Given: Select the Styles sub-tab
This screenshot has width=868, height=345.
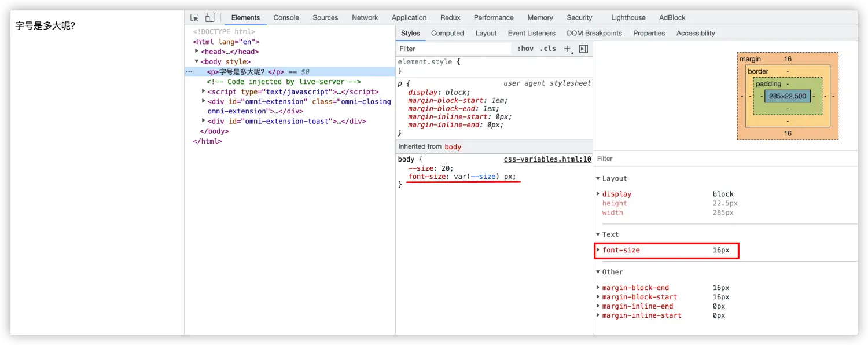Looking at the screenshot, I should click(x=410, y=33).
